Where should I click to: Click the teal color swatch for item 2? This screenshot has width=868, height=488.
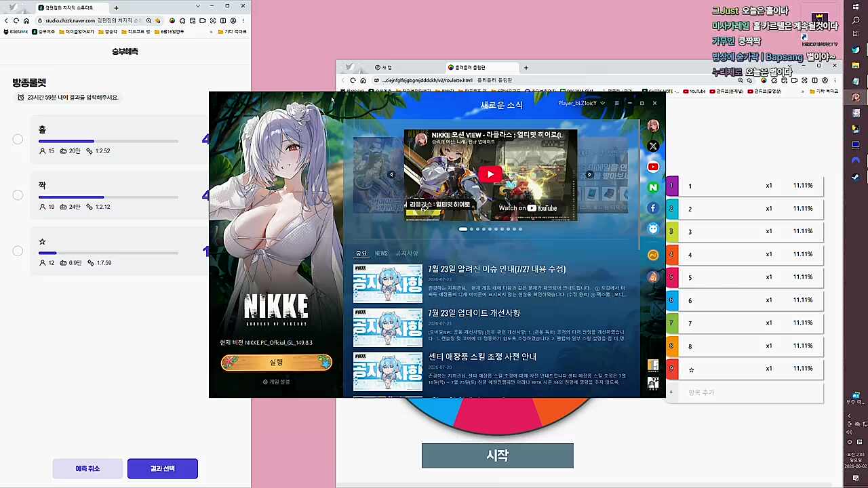671,209
